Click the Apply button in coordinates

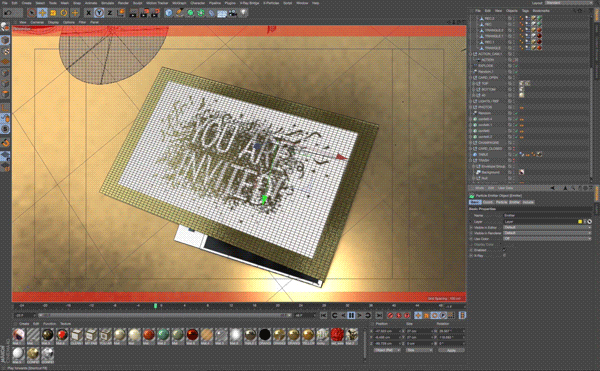coord(451,350)
